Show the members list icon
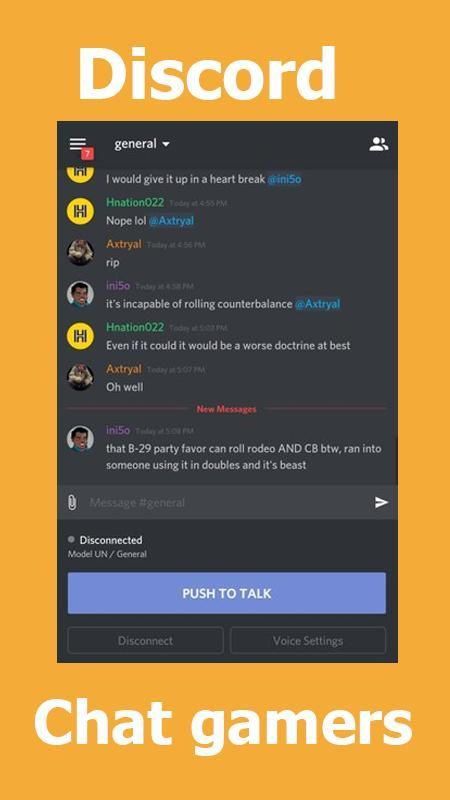Image resolution: width=450 pixels, height=800 pixels. pos(379,144)
